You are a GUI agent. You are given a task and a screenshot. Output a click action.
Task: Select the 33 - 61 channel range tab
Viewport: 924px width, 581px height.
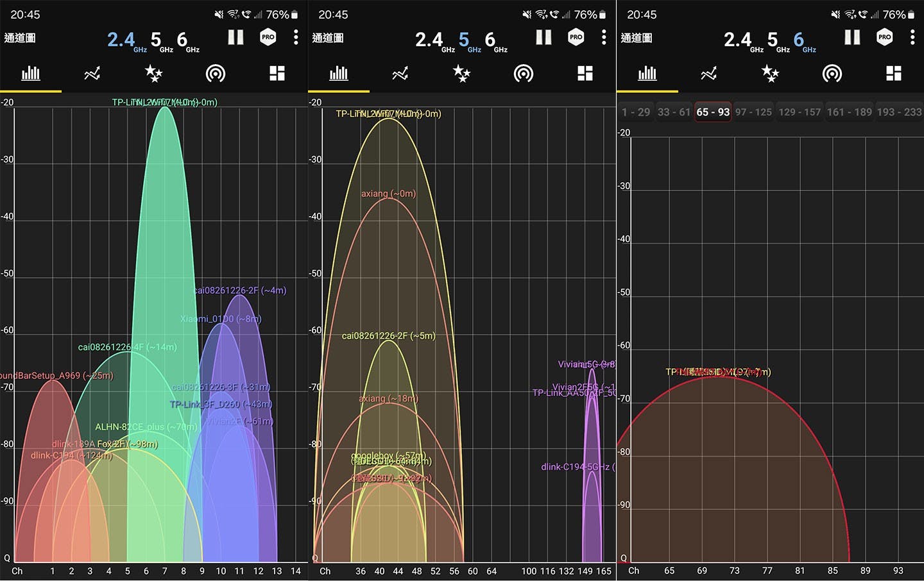pyautogui.click(x=674, y=112)
